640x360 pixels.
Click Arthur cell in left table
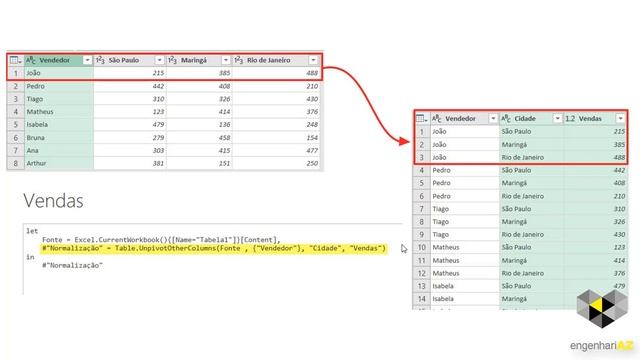pos(59,163)
